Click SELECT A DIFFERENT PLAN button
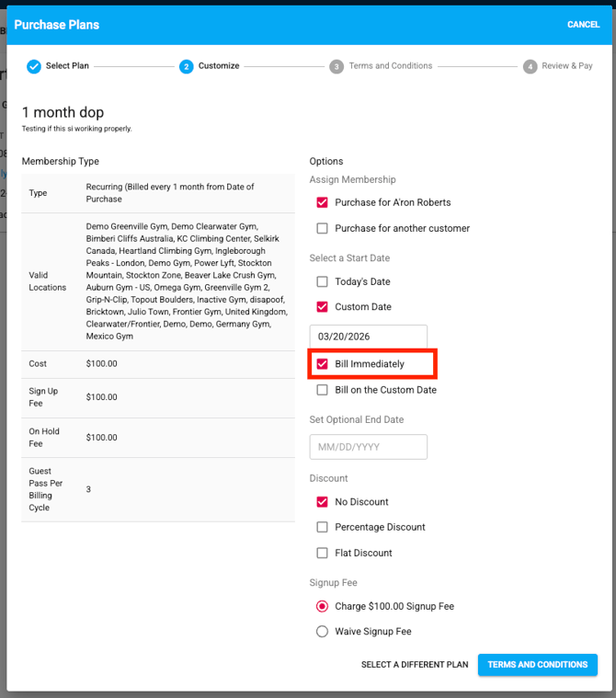This screenshot has width=616, height=698. click(x=415, y=665)
